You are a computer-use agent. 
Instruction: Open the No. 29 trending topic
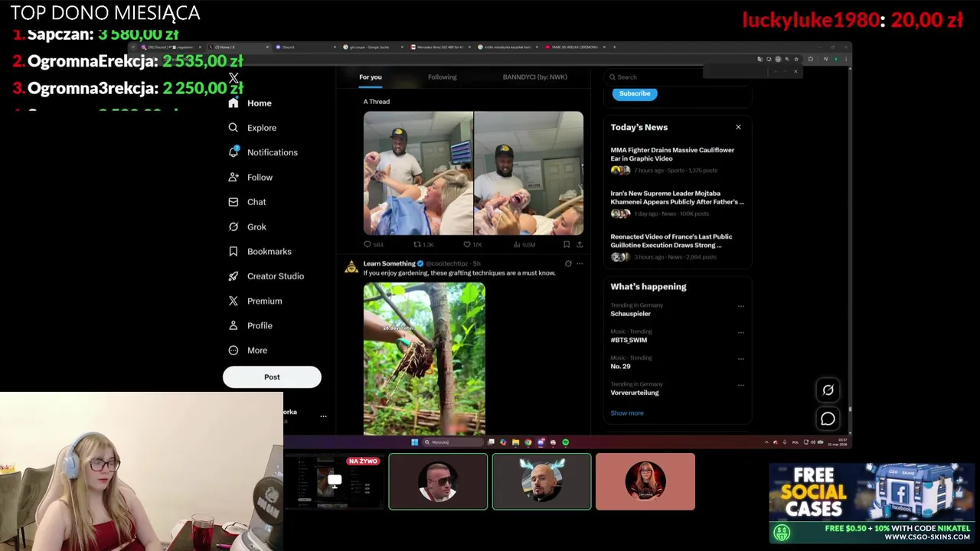pos(620,367)
